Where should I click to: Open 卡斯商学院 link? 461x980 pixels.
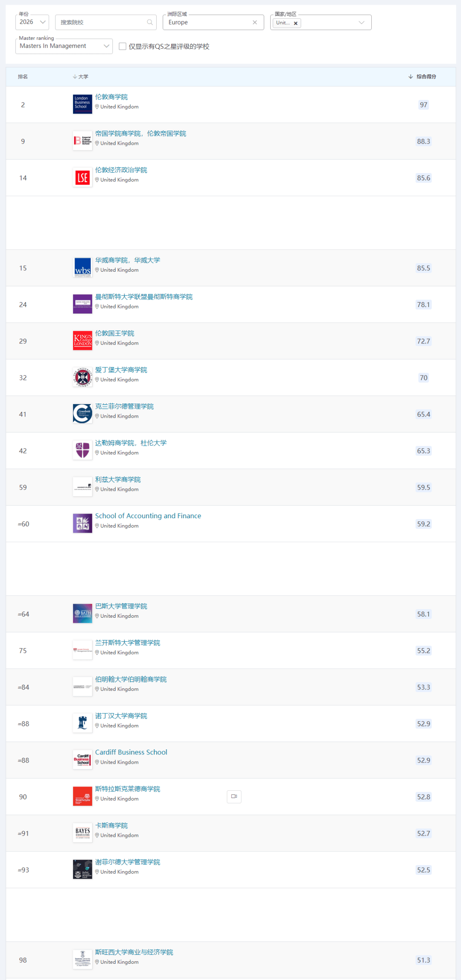click(111, 825)
